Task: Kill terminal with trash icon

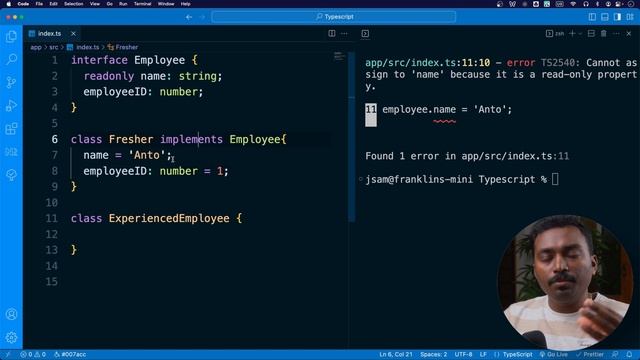Action: (604, 33)
